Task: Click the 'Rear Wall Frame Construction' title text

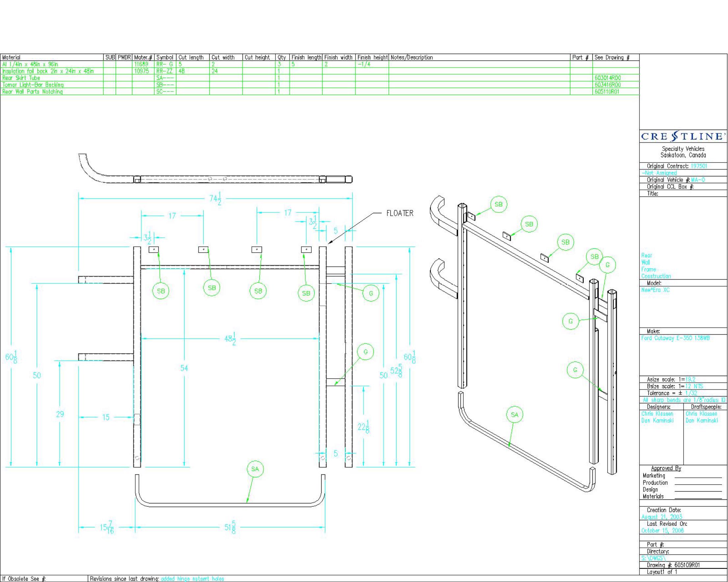Action: point(656,266)
